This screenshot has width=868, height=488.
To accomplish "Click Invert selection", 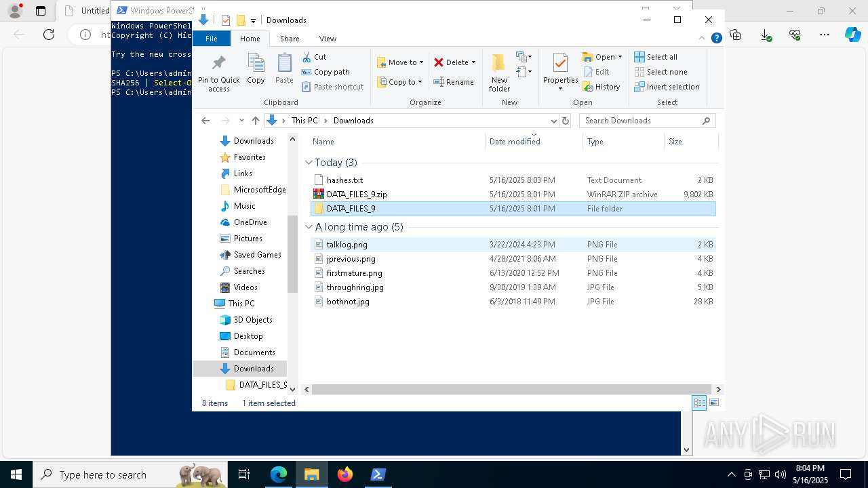I will click(x=667, y=87).
